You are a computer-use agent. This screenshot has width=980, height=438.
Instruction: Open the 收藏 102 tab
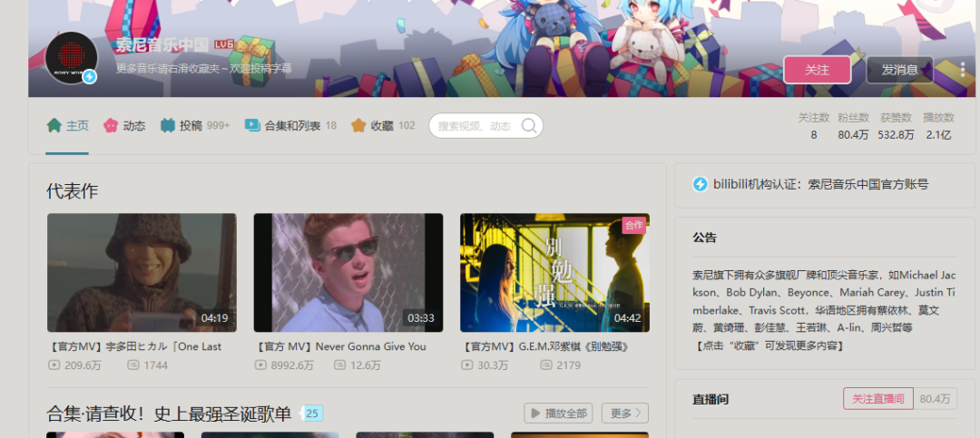(383, 125)
